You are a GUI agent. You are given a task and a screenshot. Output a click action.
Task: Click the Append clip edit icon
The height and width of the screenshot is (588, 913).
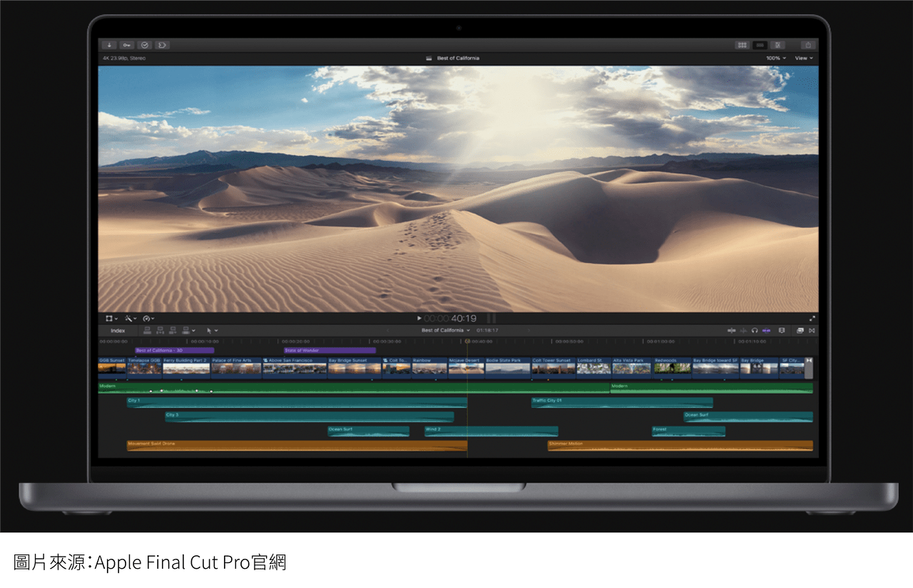coord(173,331)
